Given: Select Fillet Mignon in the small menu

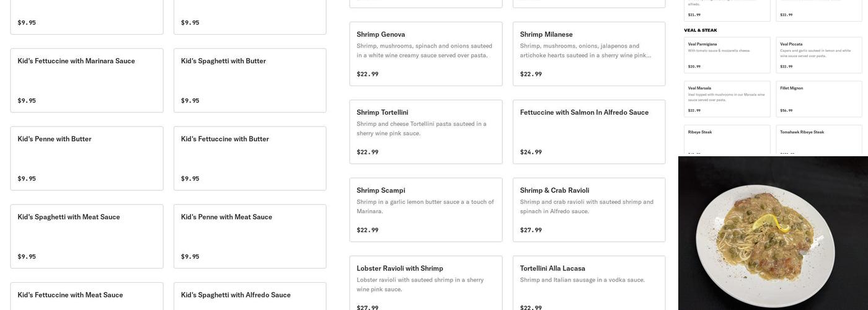Looking at the screenshot, I should coord(818,99).
